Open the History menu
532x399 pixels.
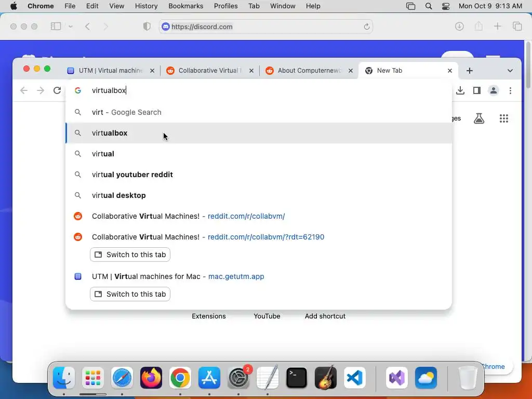point(146,6)
